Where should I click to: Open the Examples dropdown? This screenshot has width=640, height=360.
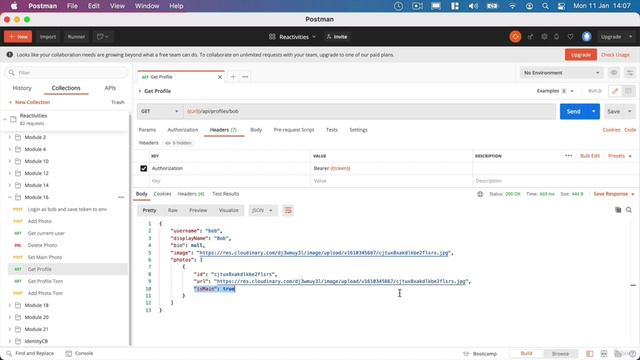555,91
